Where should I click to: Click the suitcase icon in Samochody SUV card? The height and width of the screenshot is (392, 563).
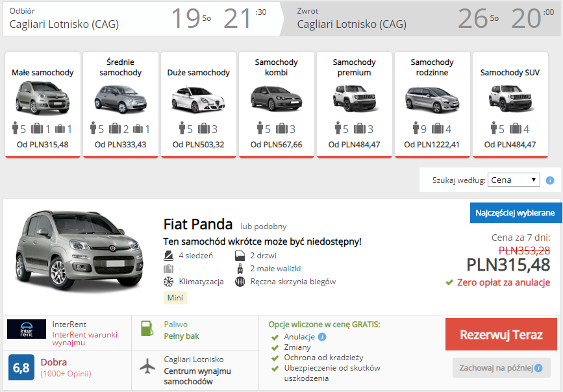[x=516, y=128]
